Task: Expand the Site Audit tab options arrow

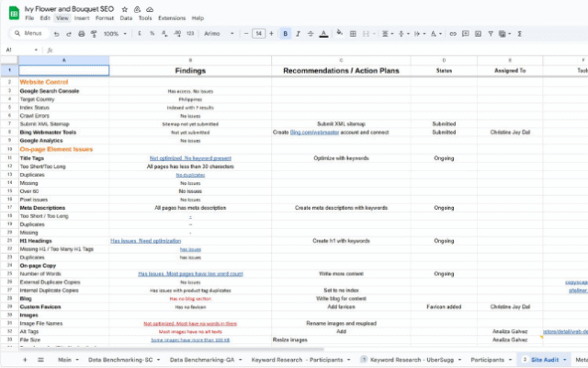Action: [x=562, y=359]
